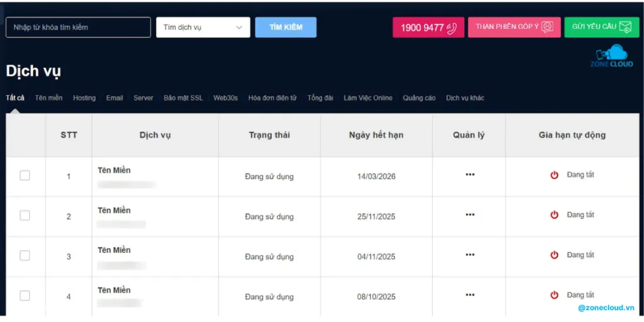Click Tên Miền label in row 3

pos(114,250)
